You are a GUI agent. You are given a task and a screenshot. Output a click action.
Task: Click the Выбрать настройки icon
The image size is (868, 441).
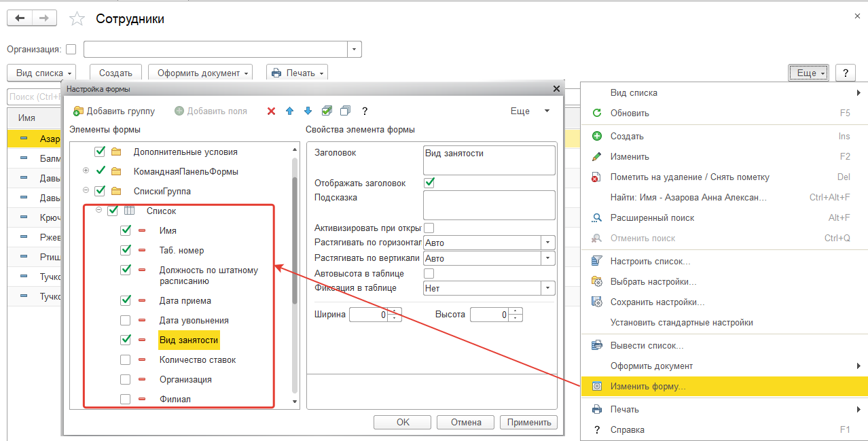597,281
